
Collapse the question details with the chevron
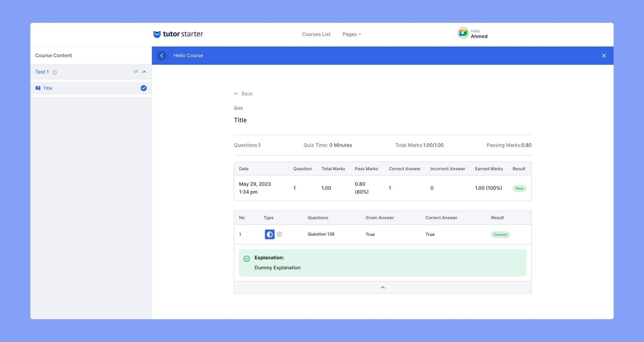(x=382, y=287)
